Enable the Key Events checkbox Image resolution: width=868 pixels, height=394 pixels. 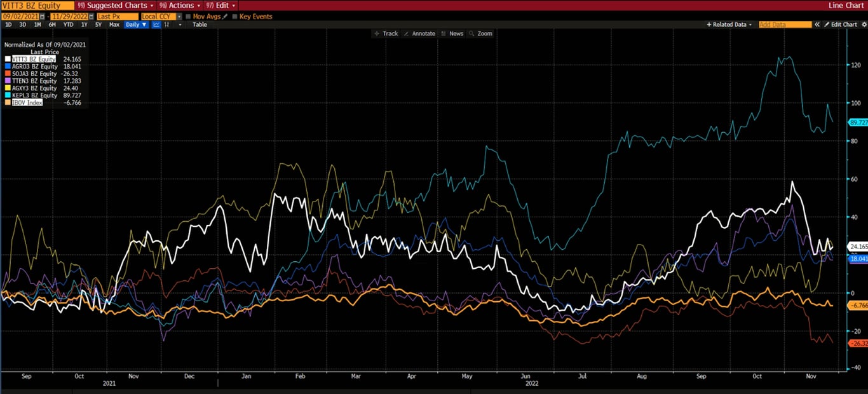235,17
